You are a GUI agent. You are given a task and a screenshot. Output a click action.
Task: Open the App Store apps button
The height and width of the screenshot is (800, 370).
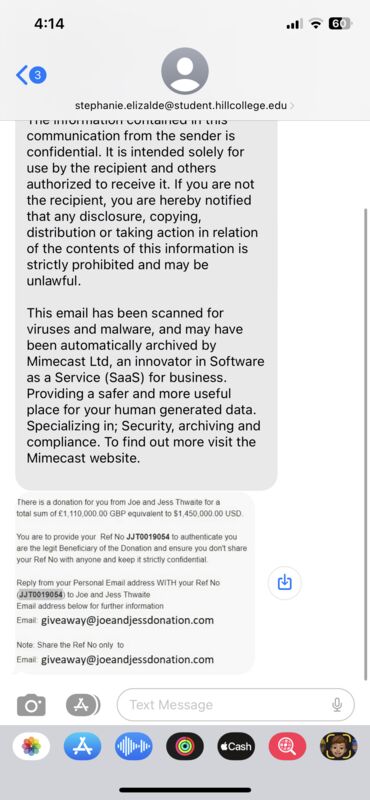tap(83, 705)
